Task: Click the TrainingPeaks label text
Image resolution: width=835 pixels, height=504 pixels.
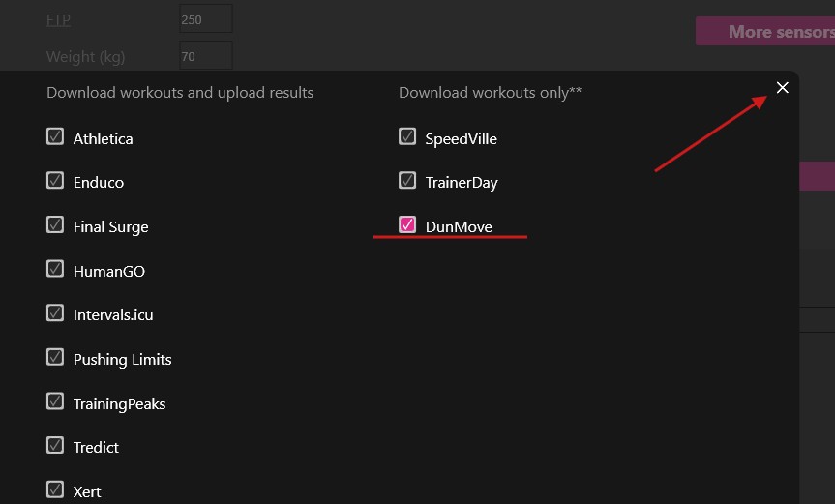Action: click(x=119, y=404)
